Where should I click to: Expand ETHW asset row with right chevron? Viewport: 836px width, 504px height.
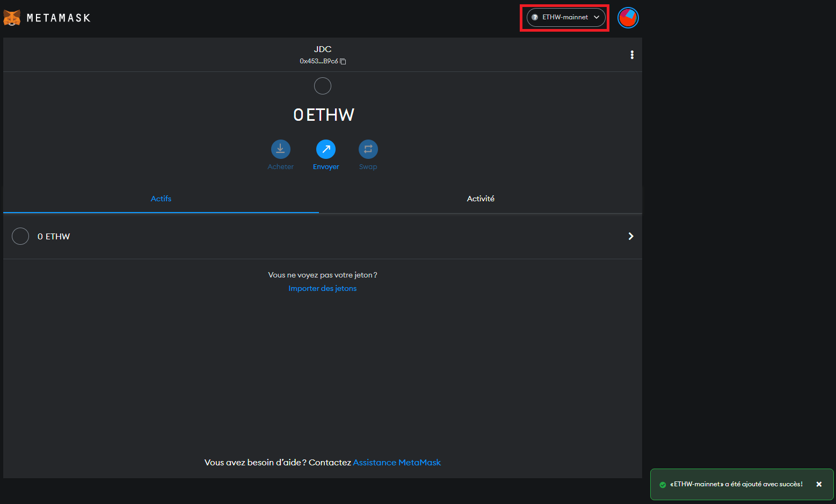click(631, 236)
